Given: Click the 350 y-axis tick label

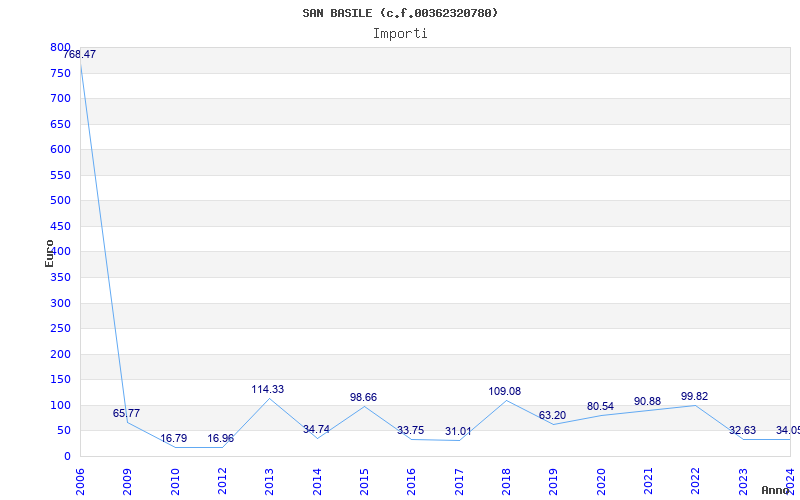Looking at the screenshot, I should pos(60,278).
